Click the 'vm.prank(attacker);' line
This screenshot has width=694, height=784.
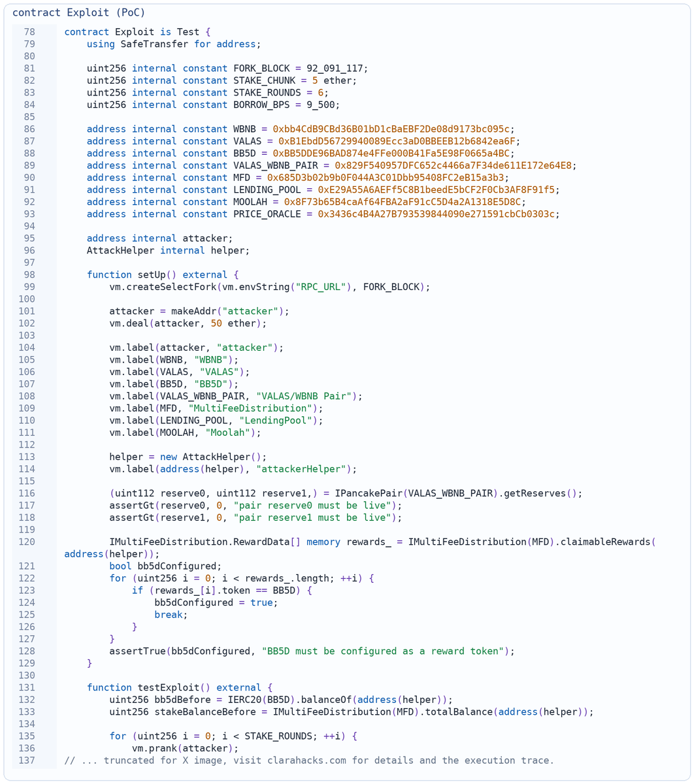(186, 748)
